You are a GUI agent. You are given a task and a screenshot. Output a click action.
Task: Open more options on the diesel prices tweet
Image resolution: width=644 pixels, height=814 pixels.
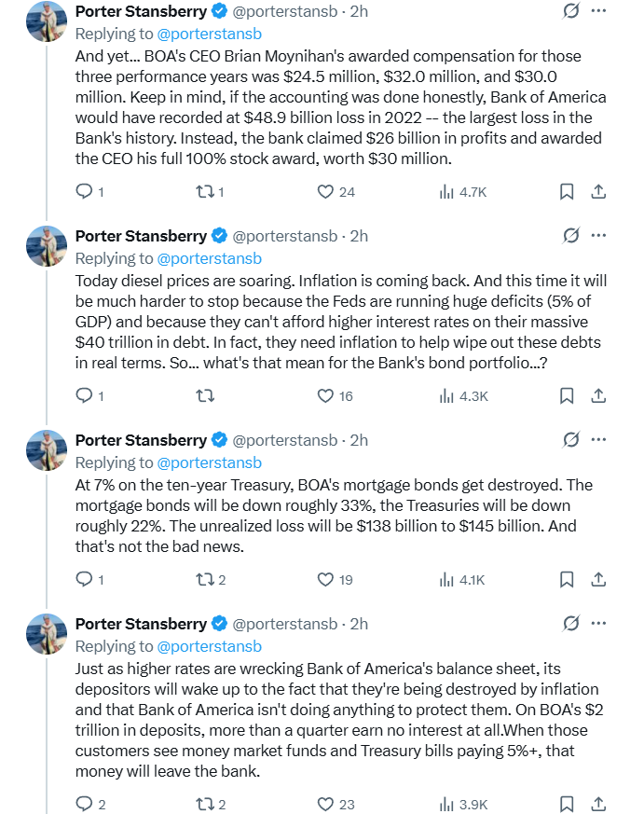tap(598, 236)
